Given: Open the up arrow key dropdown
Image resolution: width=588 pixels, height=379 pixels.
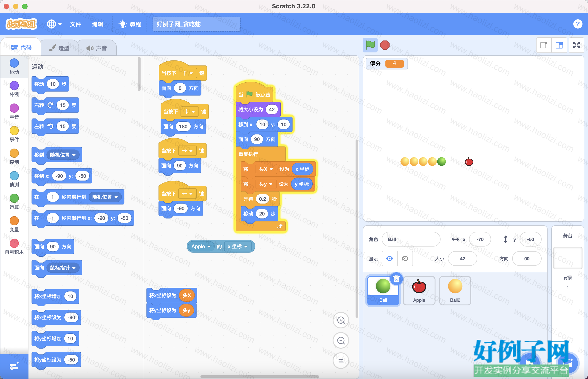Looking at the screenshot, I should coord(187,73).
